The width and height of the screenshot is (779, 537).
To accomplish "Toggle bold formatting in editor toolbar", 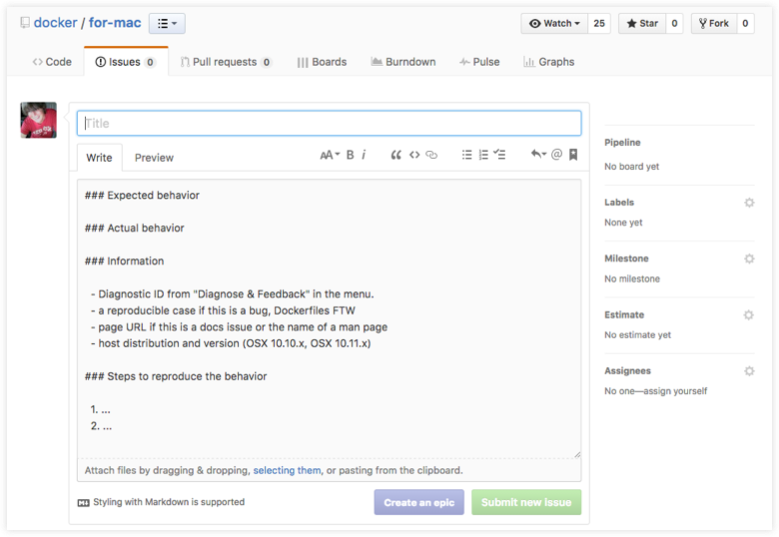I will click(350, 155).
